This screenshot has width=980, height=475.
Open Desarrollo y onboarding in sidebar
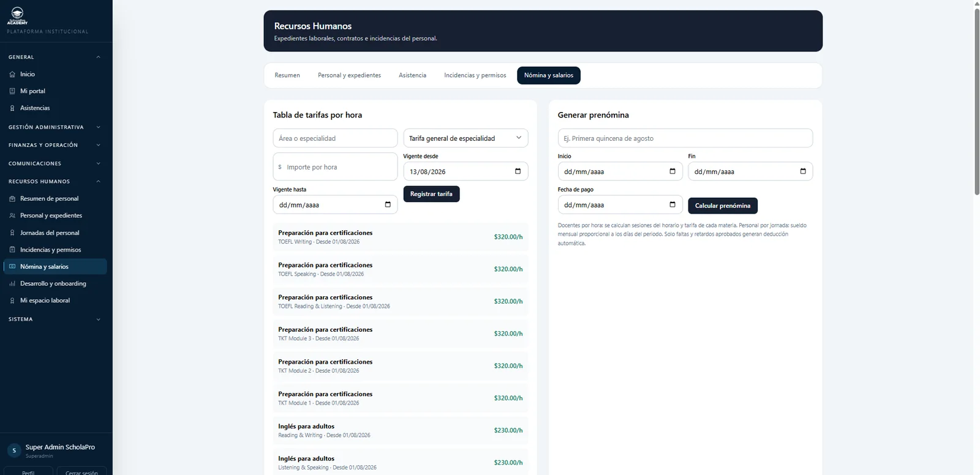[x=55, y=284]
